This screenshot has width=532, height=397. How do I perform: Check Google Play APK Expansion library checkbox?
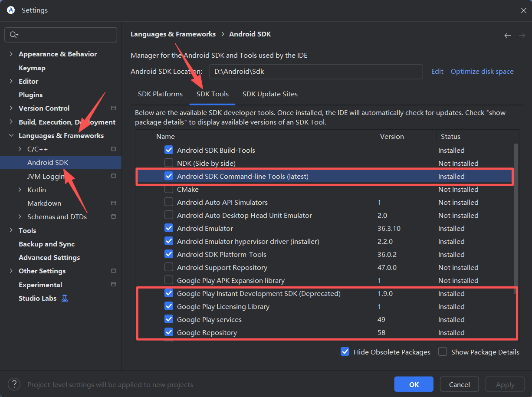169,280
